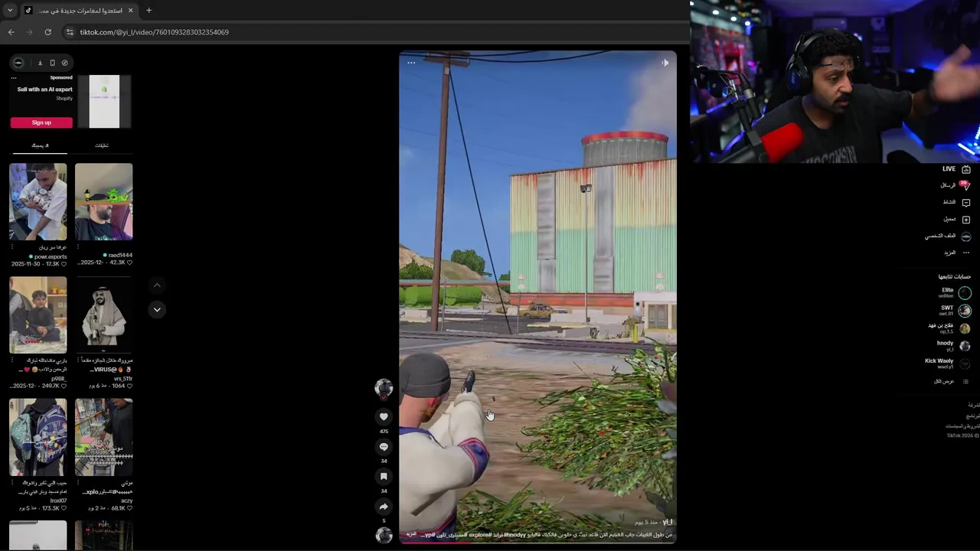Open the hnody followed account
Image resolution: width=980 pixels, height=551 pixels.
click(x=954, y=345)
